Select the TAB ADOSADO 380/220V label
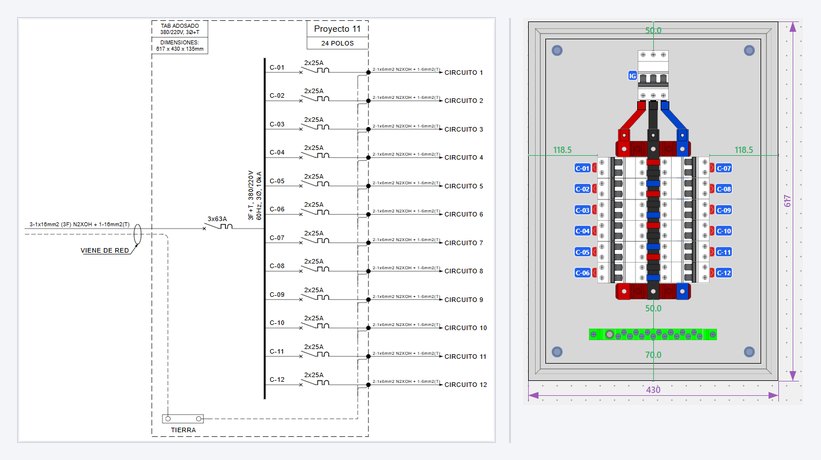This screenshot has height=460, width=821. tap(180, 29)
